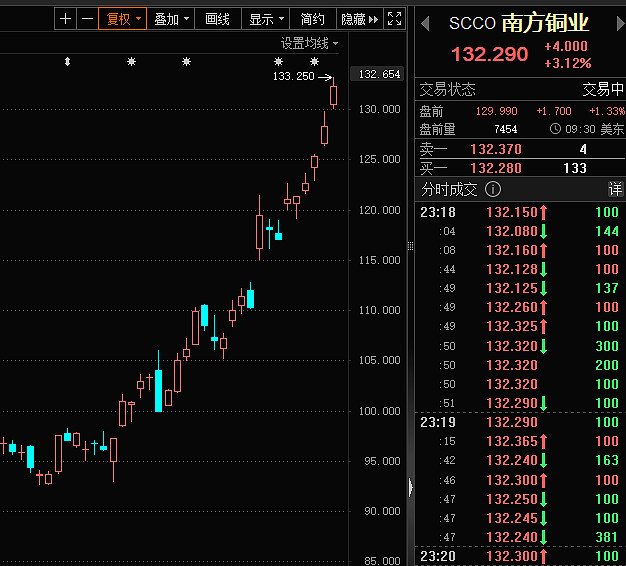Select trade row with volume 381
This screenshot has width=626, height=566.
point(520,537)
